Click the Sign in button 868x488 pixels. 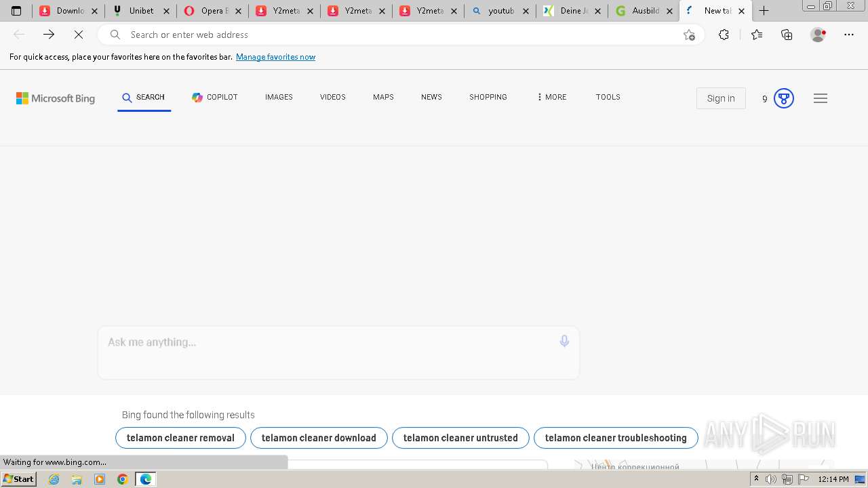tap(721, 98)
